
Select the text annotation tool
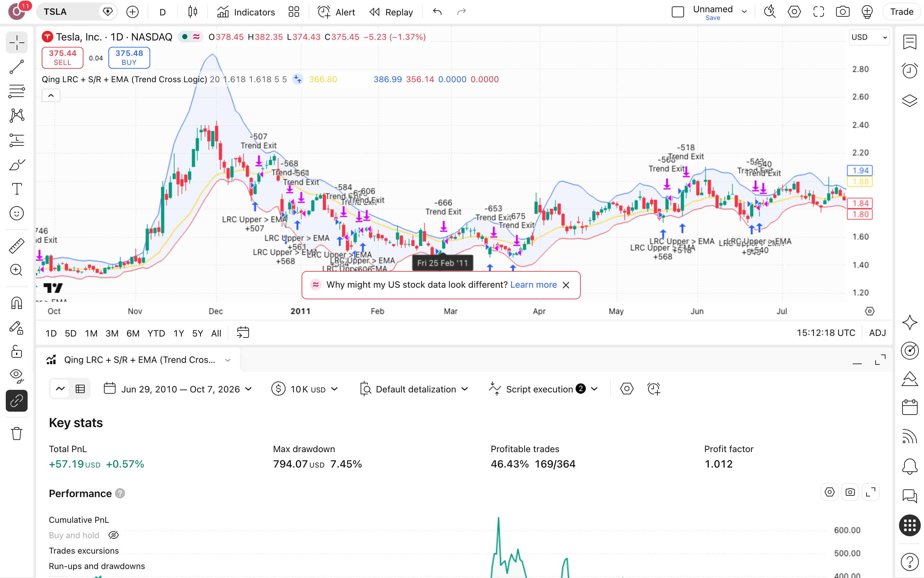pos(16,189)
